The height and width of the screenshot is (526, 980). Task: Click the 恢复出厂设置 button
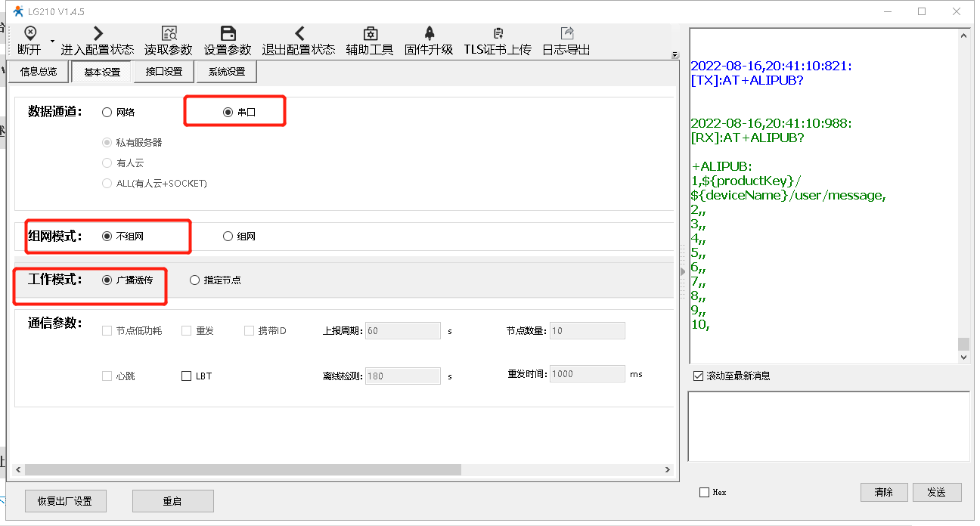tap(65, 501)
